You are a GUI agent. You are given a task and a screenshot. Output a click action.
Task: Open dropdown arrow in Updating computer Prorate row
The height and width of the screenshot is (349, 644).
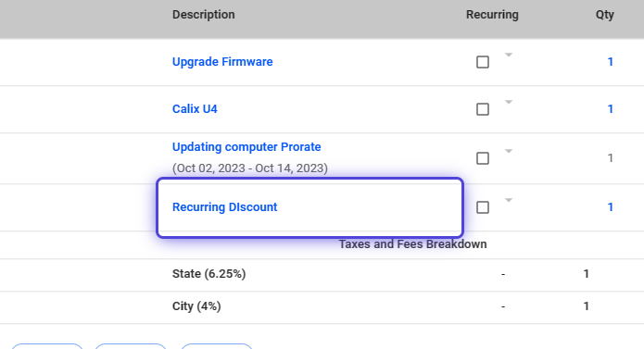coord(509,151)
